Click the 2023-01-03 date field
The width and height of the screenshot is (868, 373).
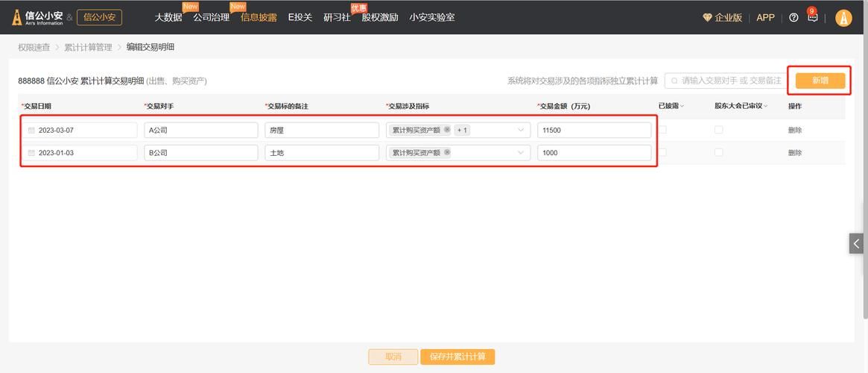pyautogui.click(x=80, y=153)
